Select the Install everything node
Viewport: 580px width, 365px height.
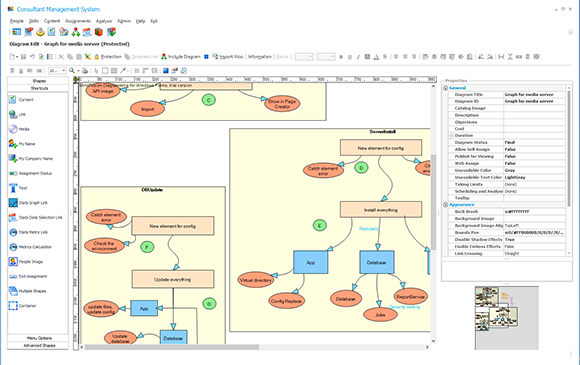[381, 210]
